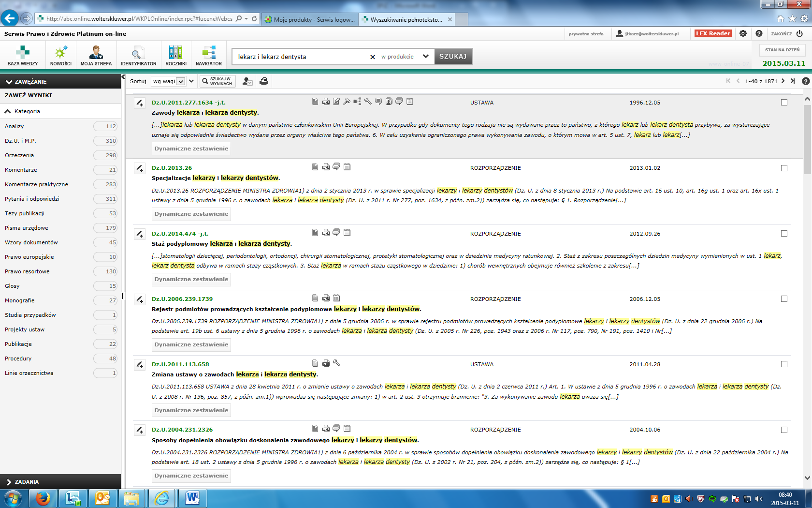Select checkbox for Dz.U.2014.474
Image resolution: width=812 pixels, height=508 pixels.
(x=784, y=234)
